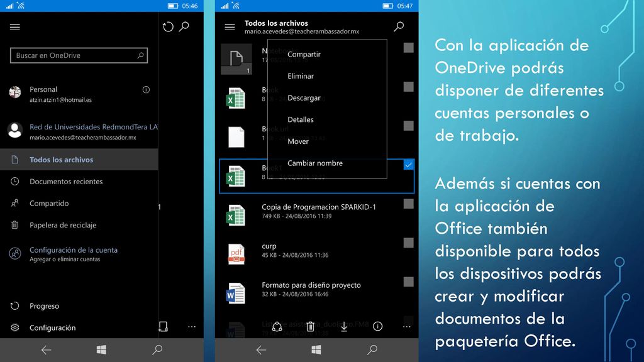Open Formato para diseño proyecto Word icon
The height and width of the screenshot is (362, 644).
tap(236, 293)
